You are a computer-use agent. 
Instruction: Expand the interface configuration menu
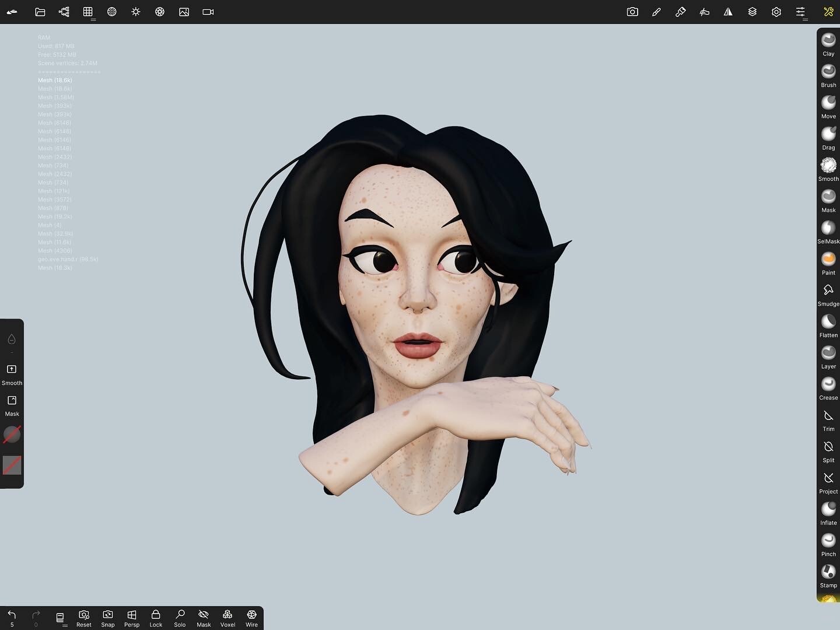tap(800, 12)
